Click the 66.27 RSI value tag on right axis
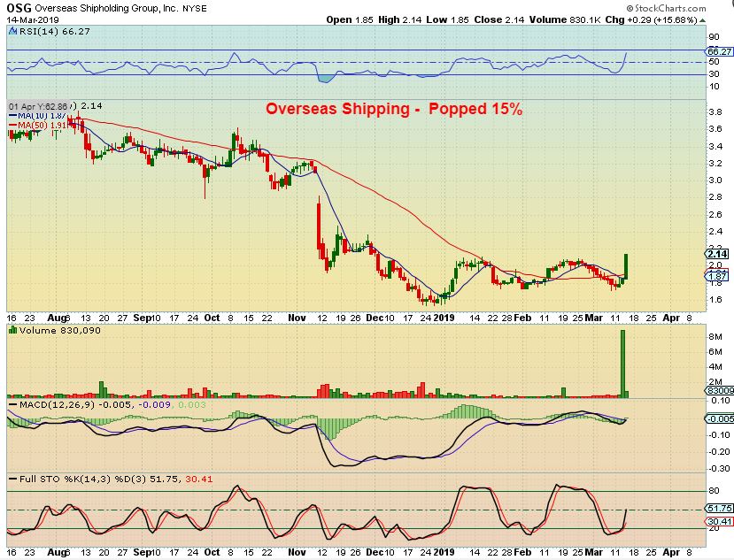 point(719,52)
